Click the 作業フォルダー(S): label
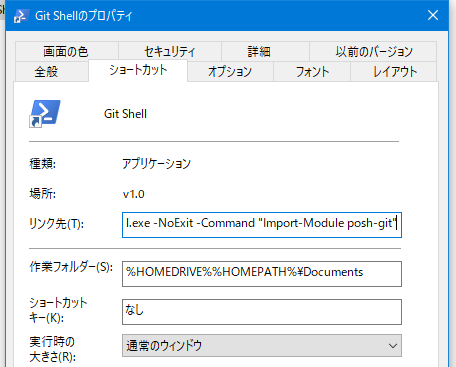456x367 pixels. 71,267
